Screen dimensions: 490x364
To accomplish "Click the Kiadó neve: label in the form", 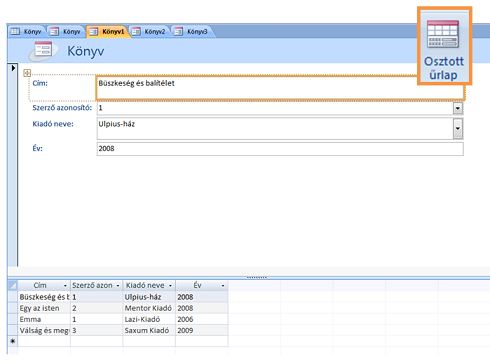I will 53,124.
